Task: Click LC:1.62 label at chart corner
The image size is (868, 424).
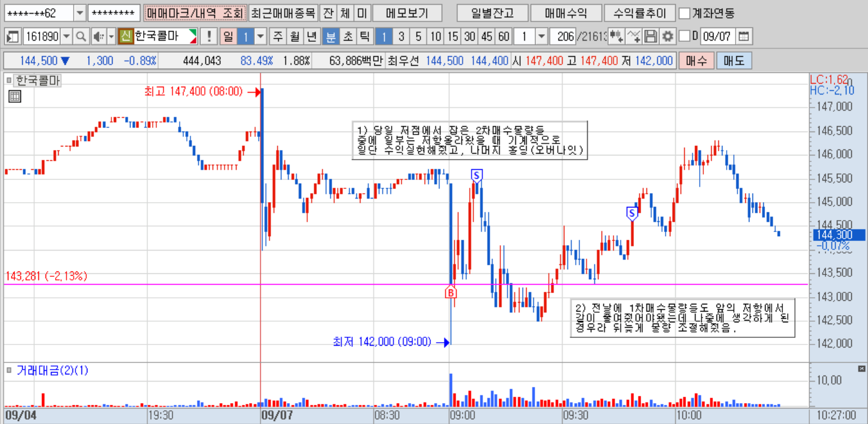Action: click(x=828, y=80)
